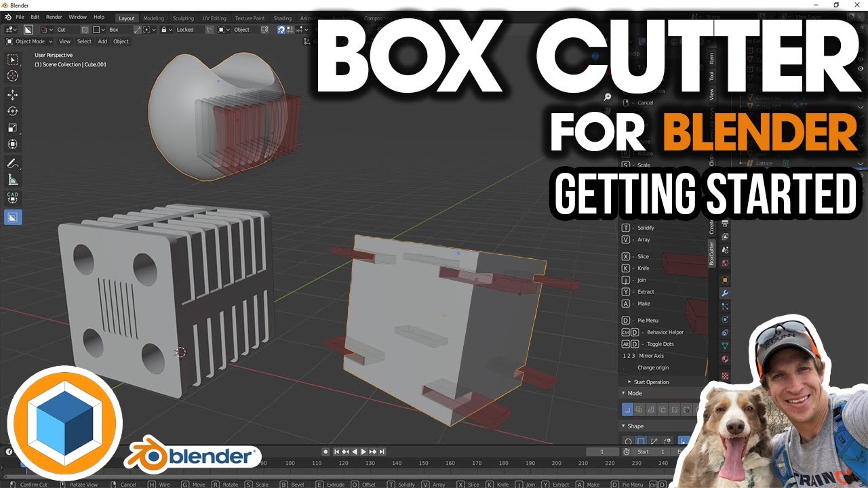The width and height of the screenshot is (868, 488).
Task: Click the timeline clock icon beside Start
Action: click(627, 451)
